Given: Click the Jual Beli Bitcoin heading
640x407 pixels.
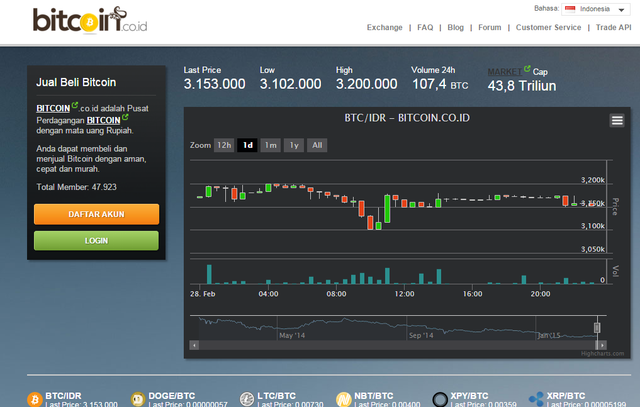Looking at the screenshot, I should click(76, 82).
